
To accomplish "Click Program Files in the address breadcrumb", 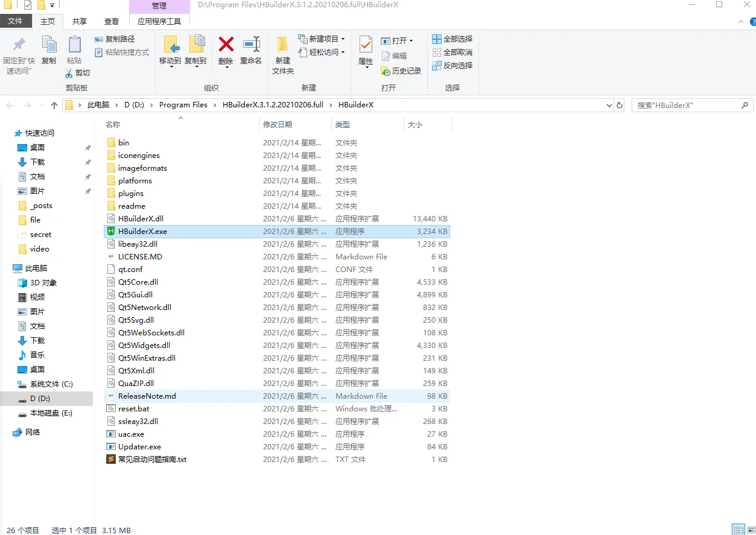I will [183, 105].
